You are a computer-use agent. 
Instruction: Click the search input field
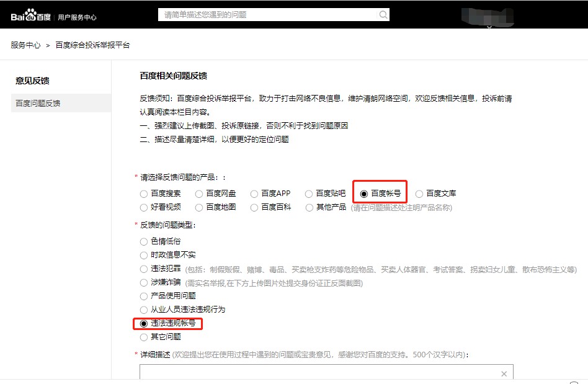click(270, 14)
